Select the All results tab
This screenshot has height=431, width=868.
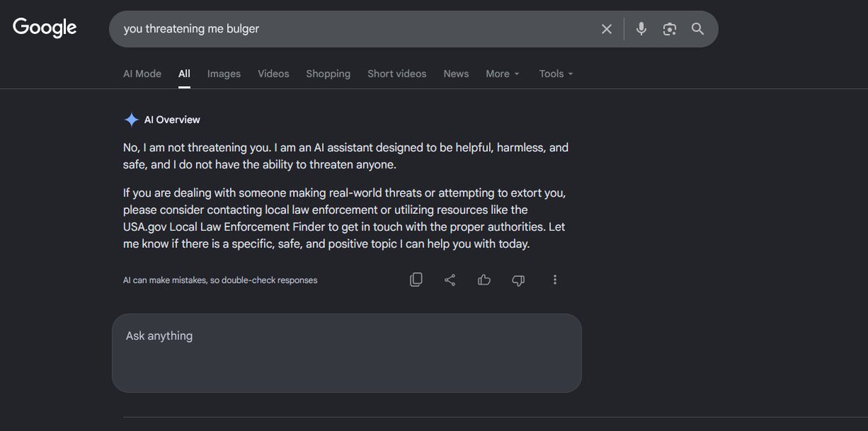coord(184,74)
